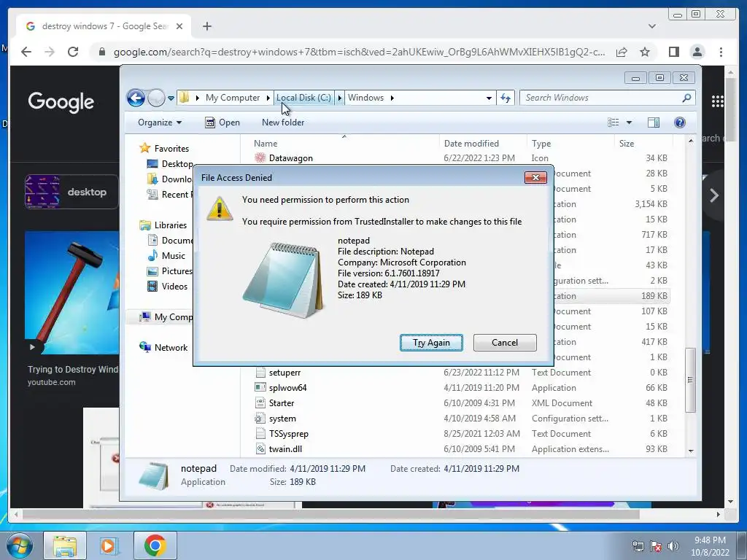This screenshot has height=560, width=747.
Task: Open Explorer help icon
Action: [680, 122]
